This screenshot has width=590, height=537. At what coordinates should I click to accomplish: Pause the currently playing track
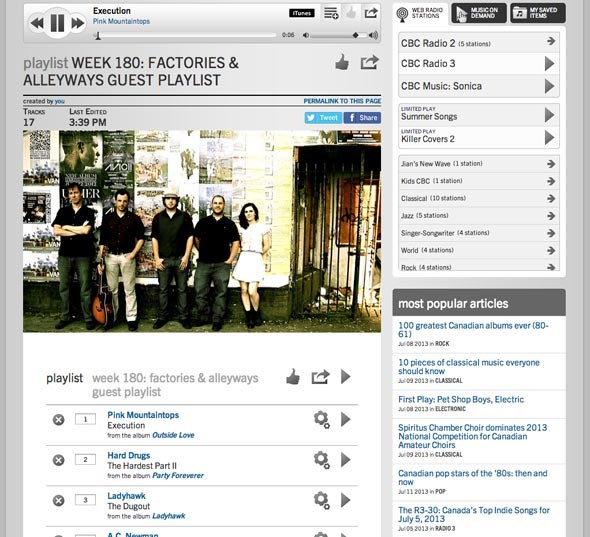tap(58, 23)
